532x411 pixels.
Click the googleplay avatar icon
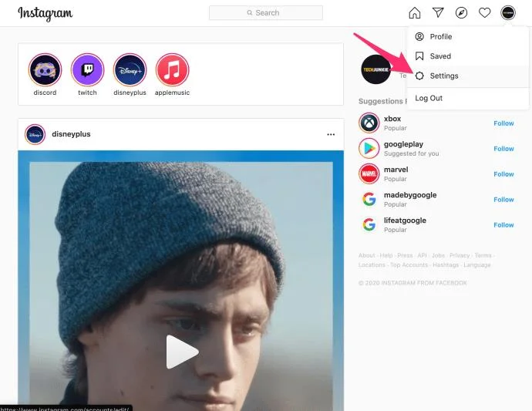(369, 148)
